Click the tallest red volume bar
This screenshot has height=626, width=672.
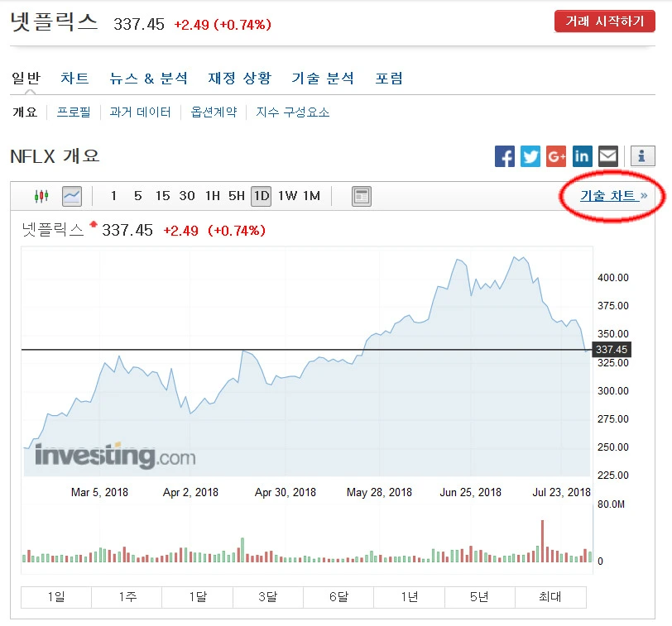coord(542,541)
